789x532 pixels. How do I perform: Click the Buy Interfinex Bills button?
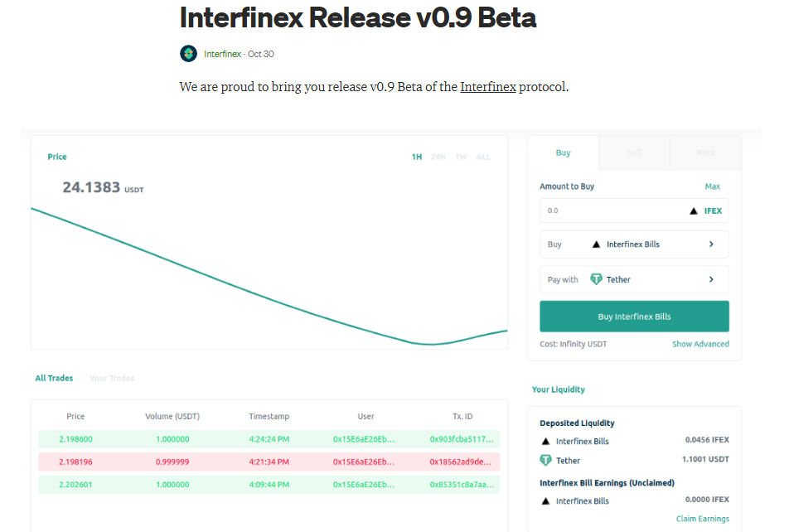pos(634,316)
